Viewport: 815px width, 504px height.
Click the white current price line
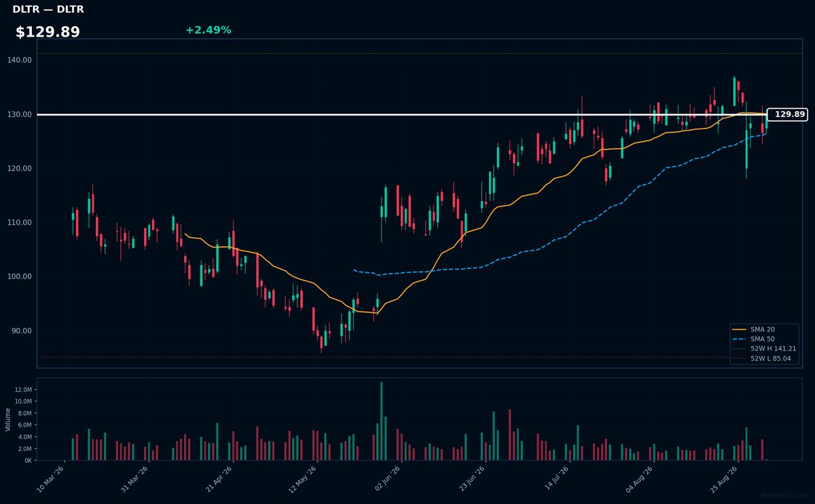[402, 114]
